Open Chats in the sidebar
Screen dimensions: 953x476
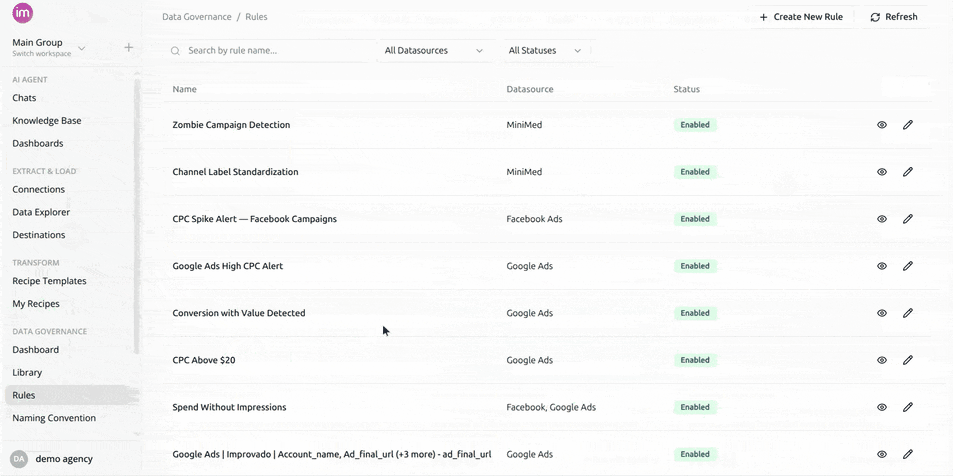click(x=24, y=98)
